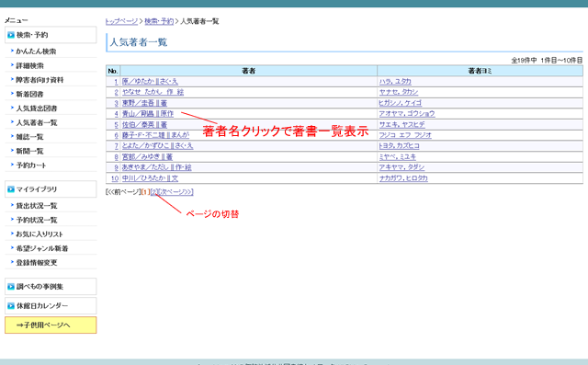Open author やなせ たかし link
588x365 pixels.
click(153, 92)
